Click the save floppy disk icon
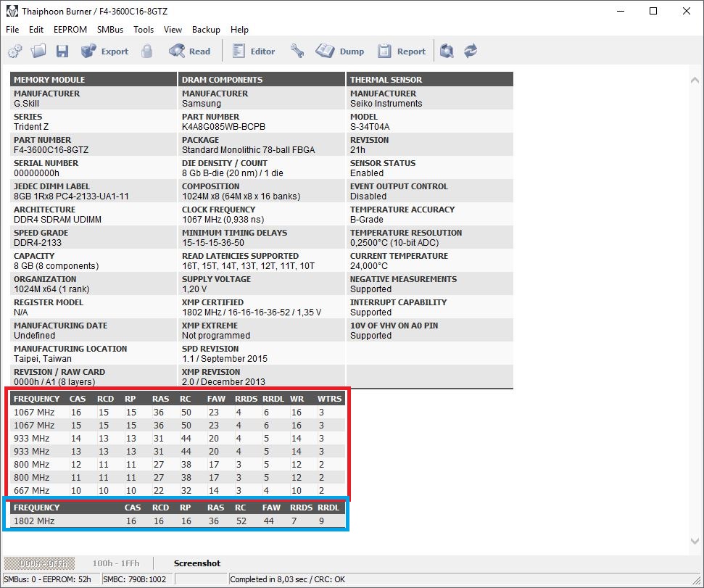This screenshot has width=704, height=588. pyautogui.click(x=62, y=51)
